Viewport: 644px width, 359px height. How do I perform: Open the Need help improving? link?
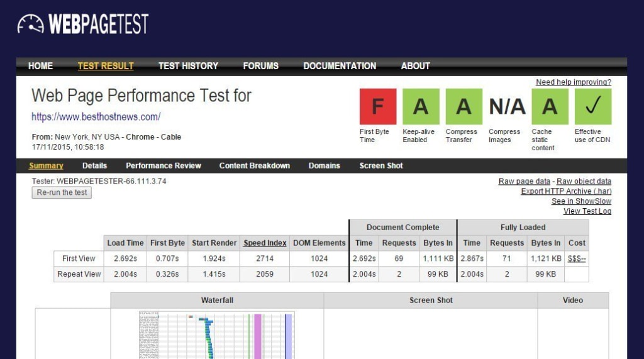click(x=574, y=82)
